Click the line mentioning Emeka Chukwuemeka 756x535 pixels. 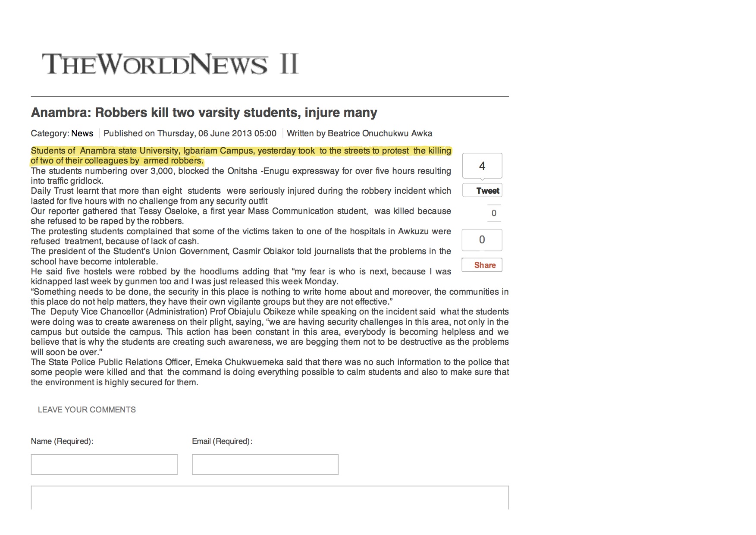point(270,372)
